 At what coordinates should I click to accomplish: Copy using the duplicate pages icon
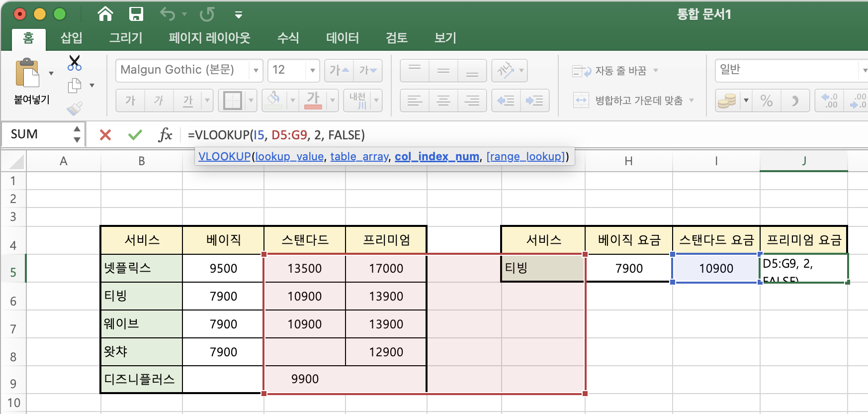coord(75,86)
